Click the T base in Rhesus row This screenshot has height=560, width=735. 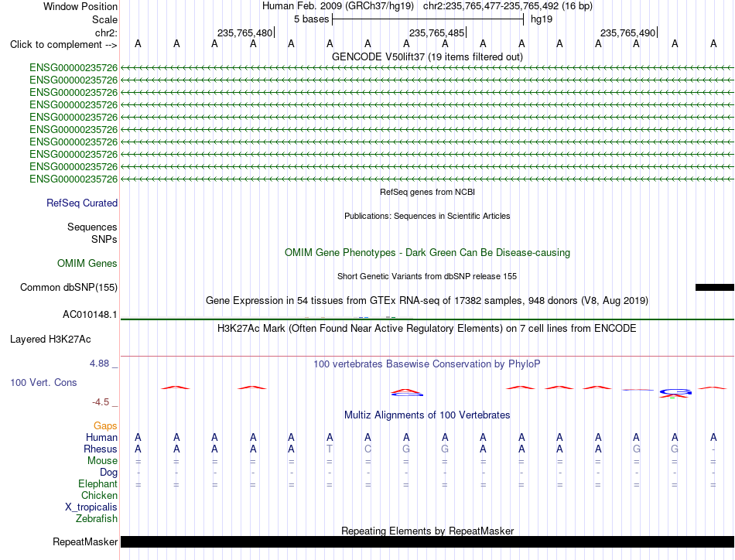[330, 449]
